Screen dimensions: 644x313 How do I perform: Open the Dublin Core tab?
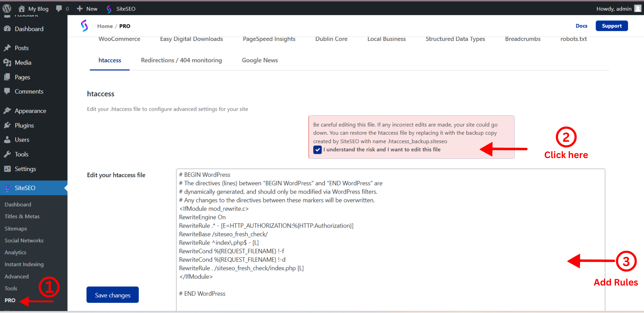tap(331, 39)
